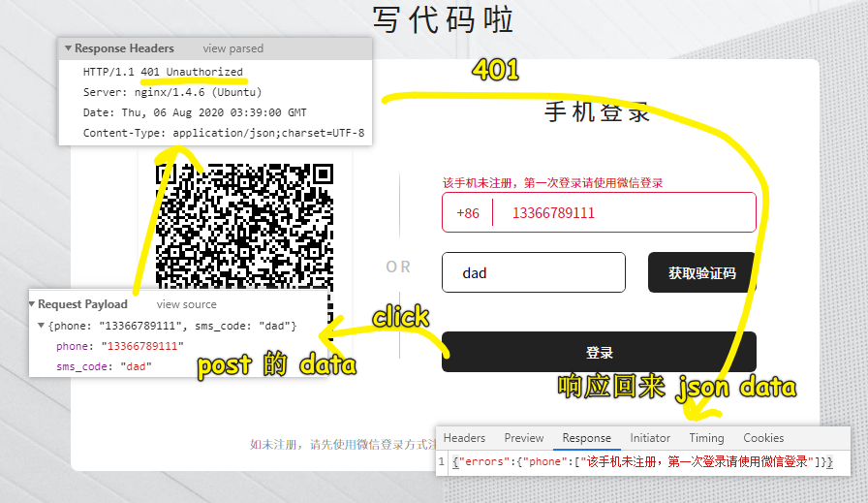This screenshot has width=868, height=503.
Task: Collapse the Response Headers section triangle
Action: pyautogui.click(x=68, y=48)
